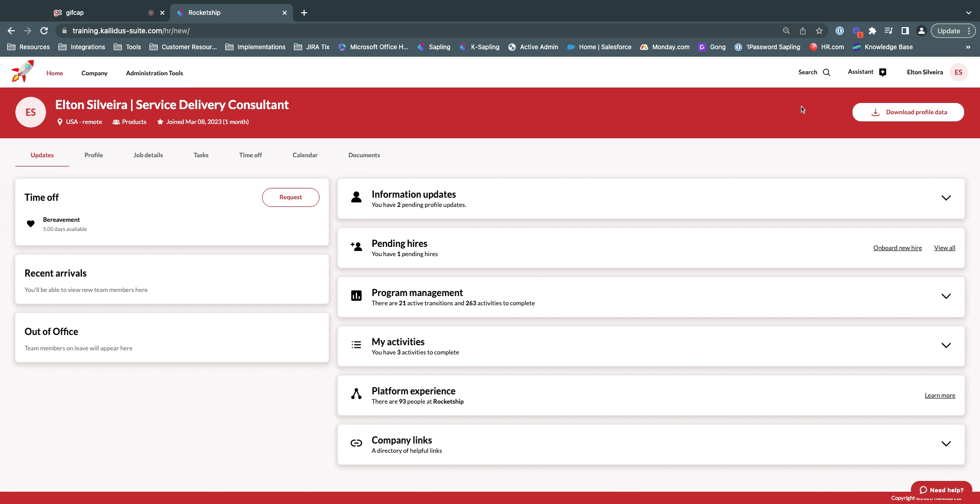Viewport: 980px width, 504px height.
Task: Switch to the Job details tab
Action: point(148,155)
